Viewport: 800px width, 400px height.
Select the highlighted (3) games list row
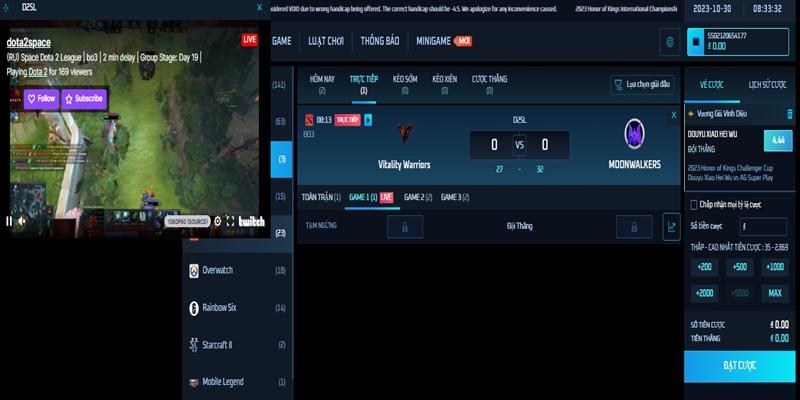[282, 159]
